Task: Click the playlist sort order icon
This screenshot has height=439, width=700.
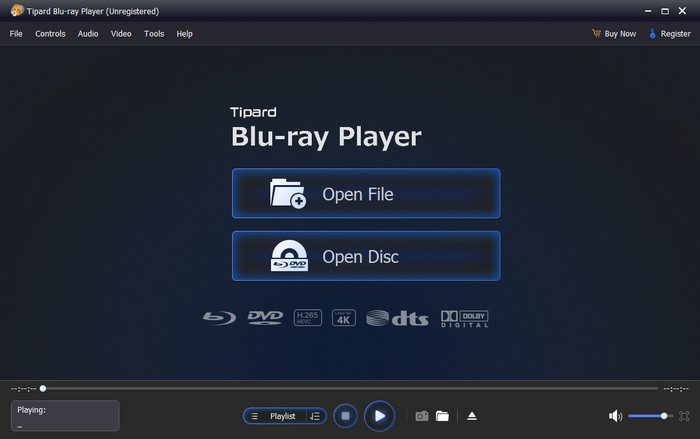Action: click(x=314, y=416)
